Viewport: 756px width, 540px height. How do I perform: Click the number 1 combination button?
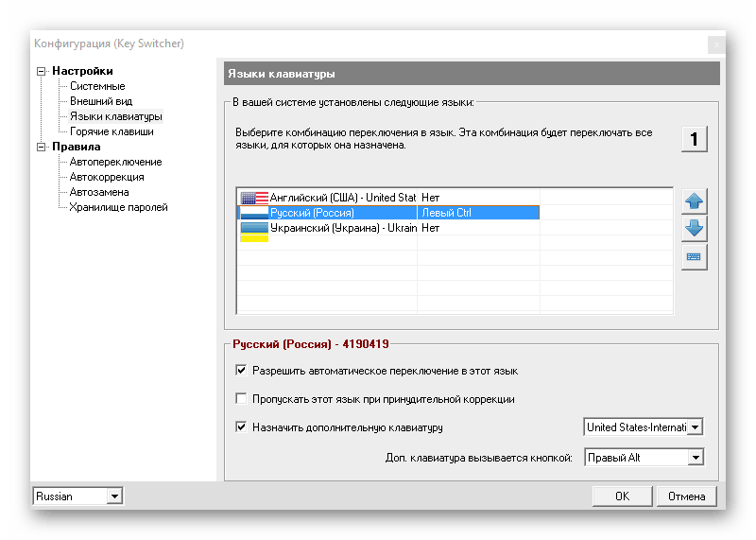pyautogui.click(x=694, y=139)
